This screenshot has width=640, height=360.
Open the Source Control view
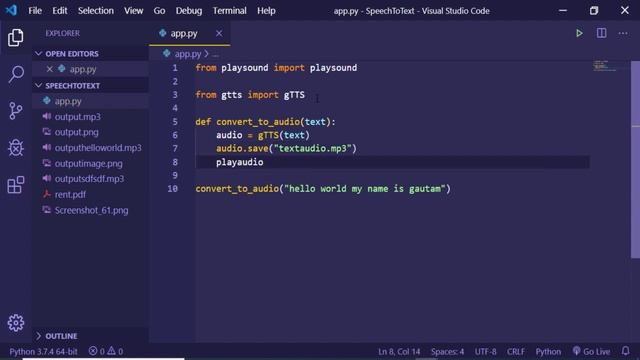[16, 111]
